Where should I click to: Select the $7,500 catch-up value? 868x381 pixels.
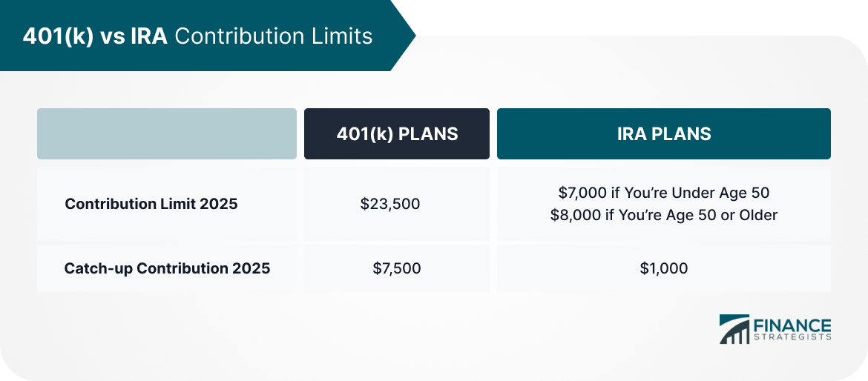point(396,268)
